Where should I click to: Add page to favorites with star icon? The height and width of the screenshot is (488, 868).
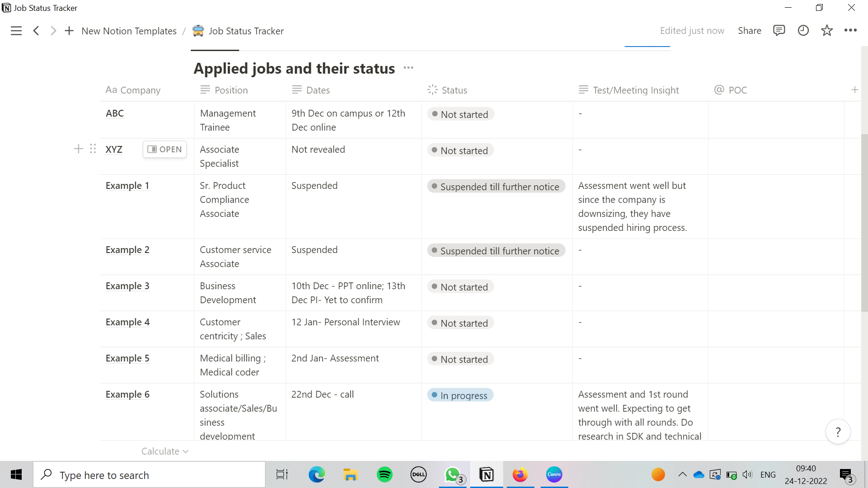point(826,30)
